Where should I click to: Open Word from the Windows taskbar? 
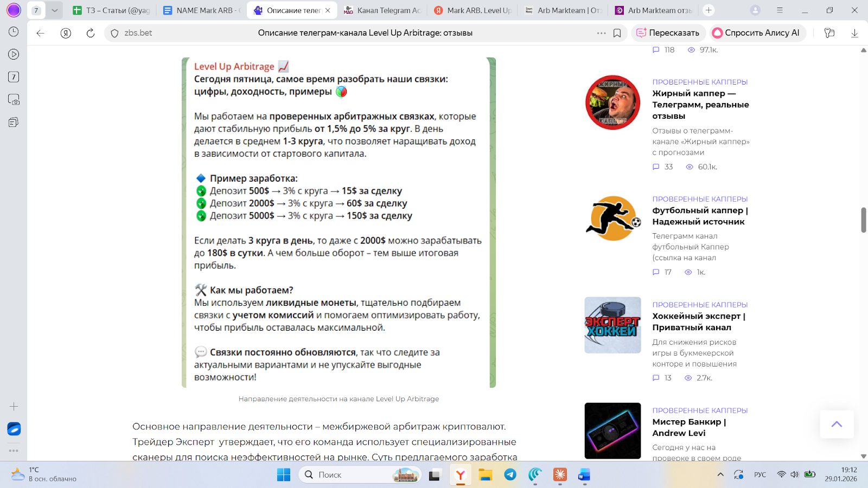tap(584, 475)
